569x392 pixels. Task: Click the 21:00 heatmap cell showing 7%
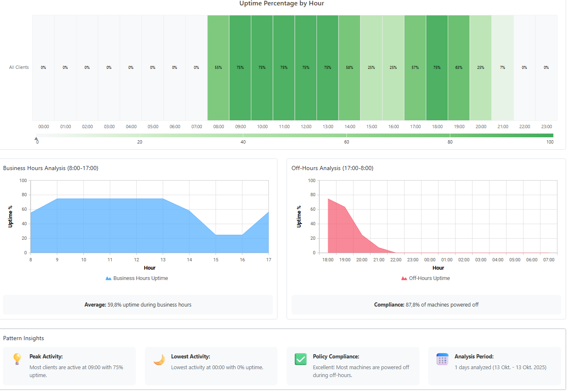(x=502, y=67)
